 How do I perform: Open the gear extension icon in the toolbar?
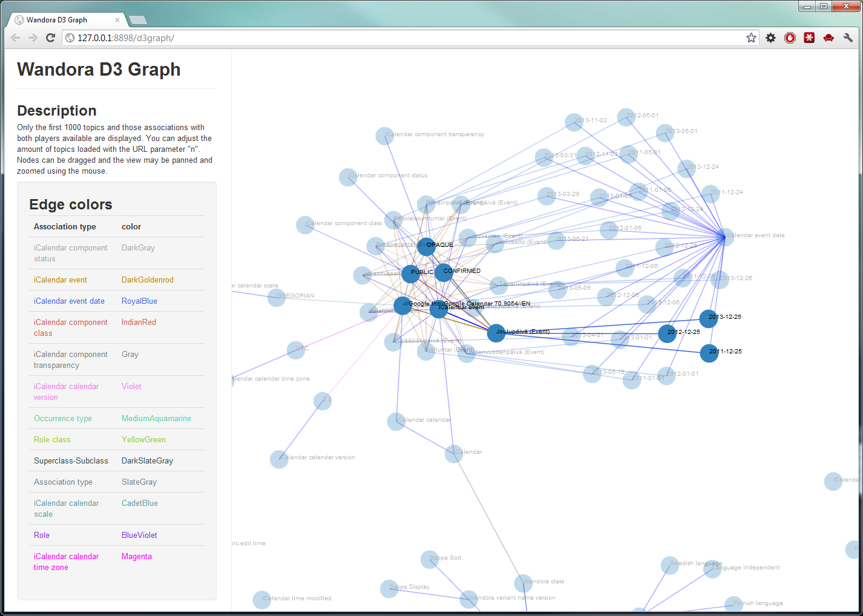click(x=770, y=38)
